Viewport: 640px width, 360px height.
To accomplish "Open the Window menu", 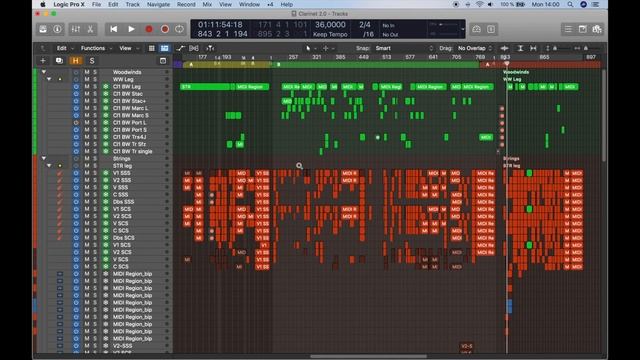I will pyautogui.click(x=249, y=4).
